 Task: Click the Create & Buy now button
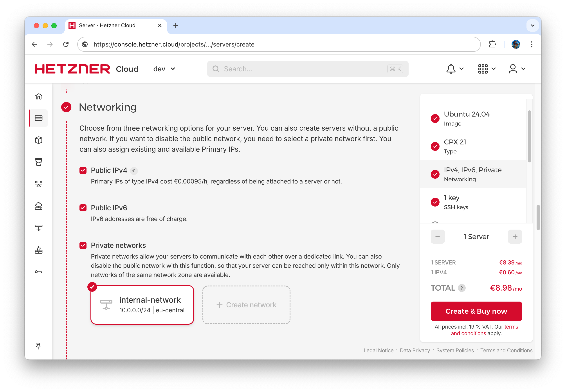pyautogui.click(x=476, y=311)
